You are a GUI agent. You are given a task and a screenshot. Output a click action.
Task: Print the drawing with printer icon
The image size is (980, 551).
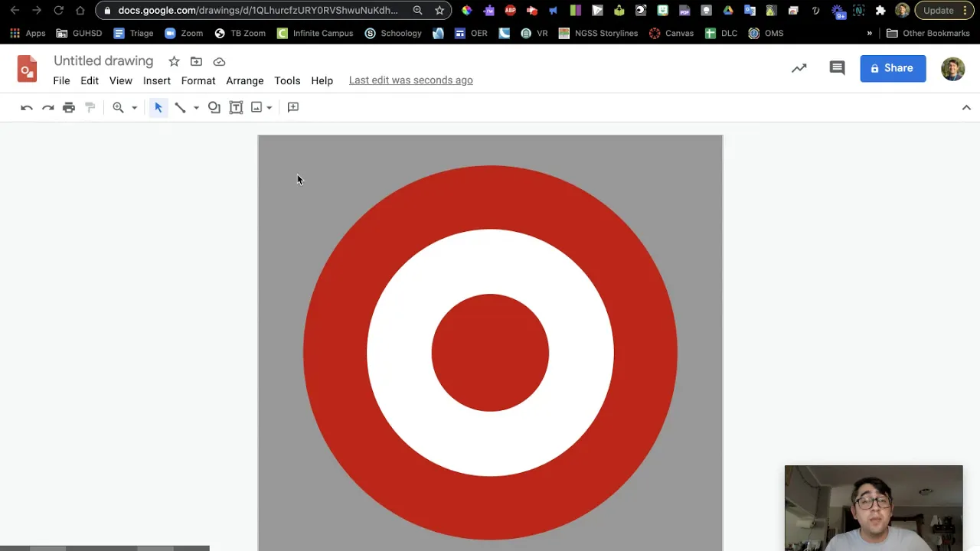(69, 108)
